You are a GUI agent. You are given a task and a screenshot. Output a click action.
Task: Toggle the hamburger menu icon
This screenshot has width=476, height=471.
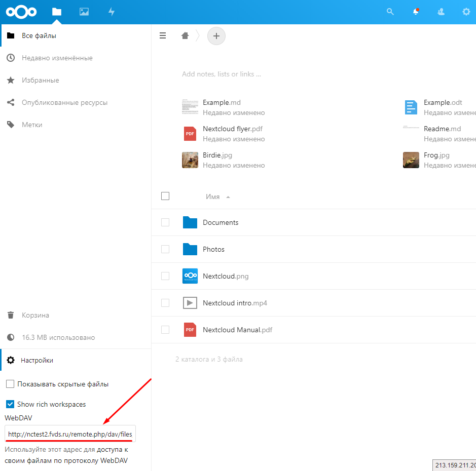click(x=163, y=36)
